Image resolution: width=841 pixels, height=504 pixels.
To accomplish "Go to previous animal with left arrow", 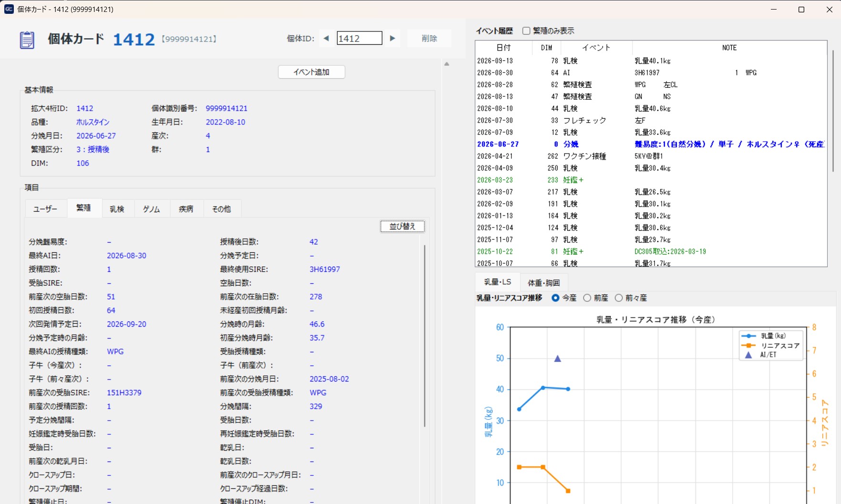I will pyautogui.click(x=326, y=38).
